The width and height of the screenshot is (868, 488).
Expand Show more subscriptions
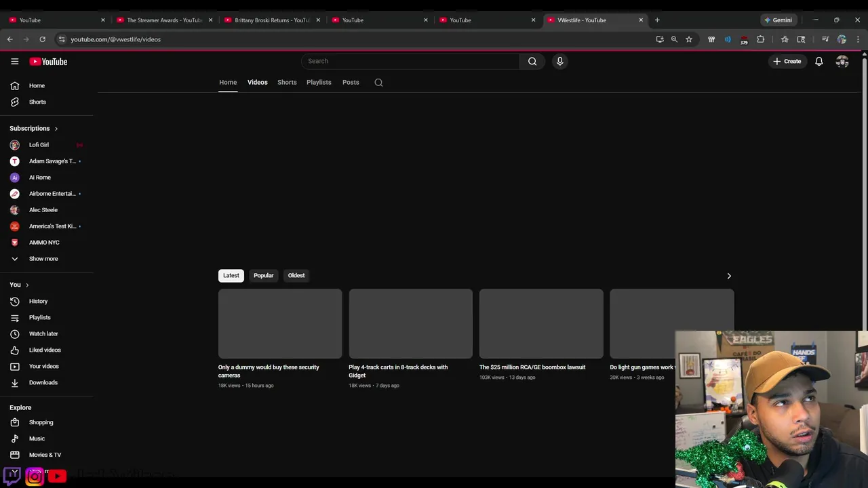43,259
